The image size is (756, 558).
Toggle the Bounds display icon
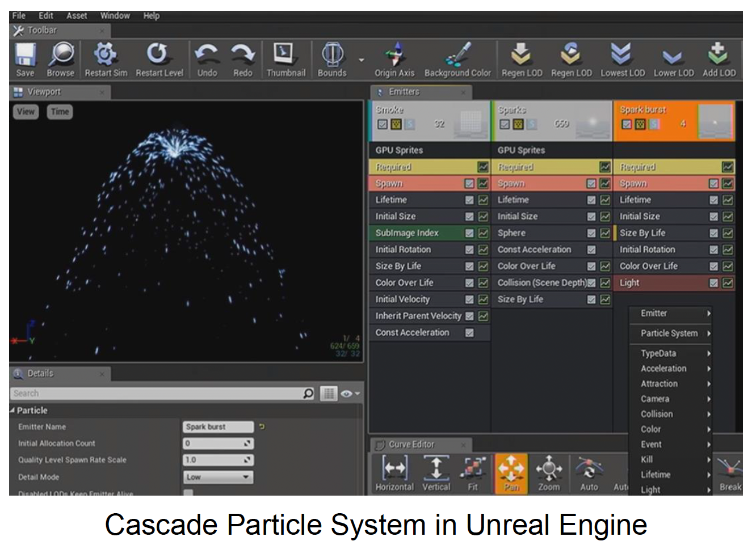click(x=332, y=56)
